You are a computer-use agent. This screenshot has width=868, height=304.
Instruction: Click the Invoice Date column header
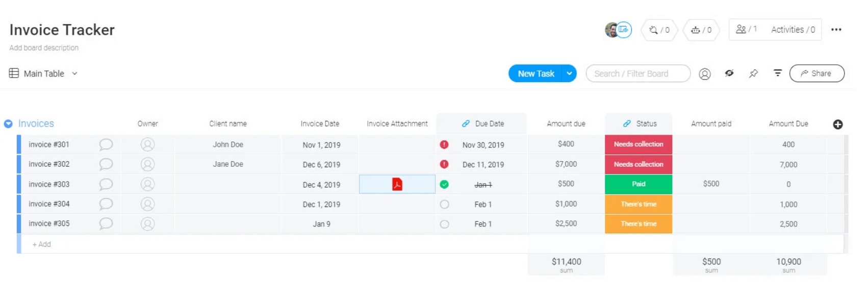[x=320, y=123]
